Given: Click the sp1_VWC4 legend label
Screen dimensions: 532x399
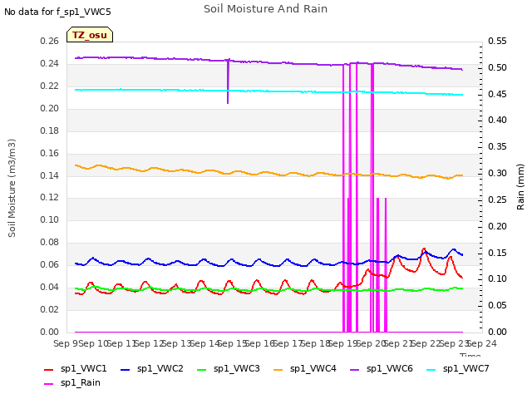Looking at the screenshot, I should 313,368.
